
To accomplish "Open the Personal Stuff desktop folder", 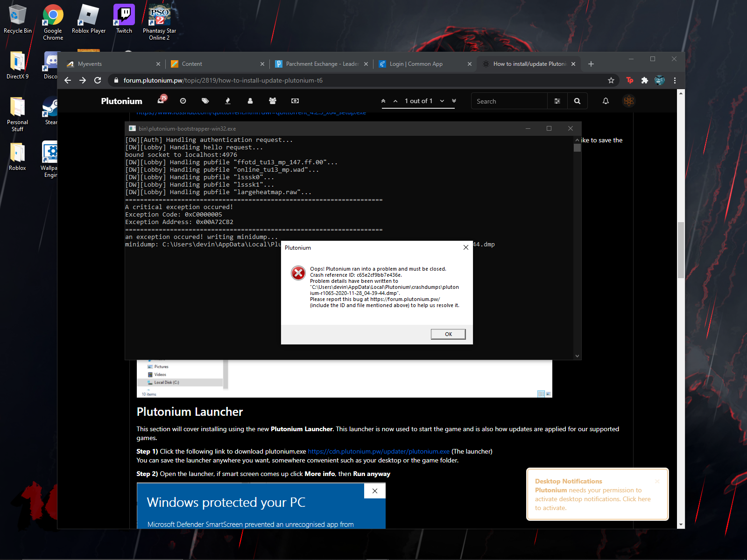I will (x=18, y=114).
